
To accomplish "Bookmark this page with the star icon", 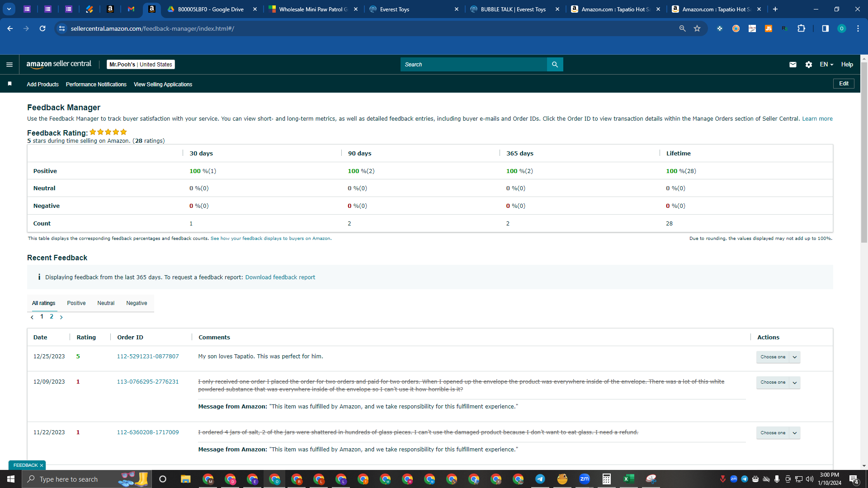I will [697, 28].
